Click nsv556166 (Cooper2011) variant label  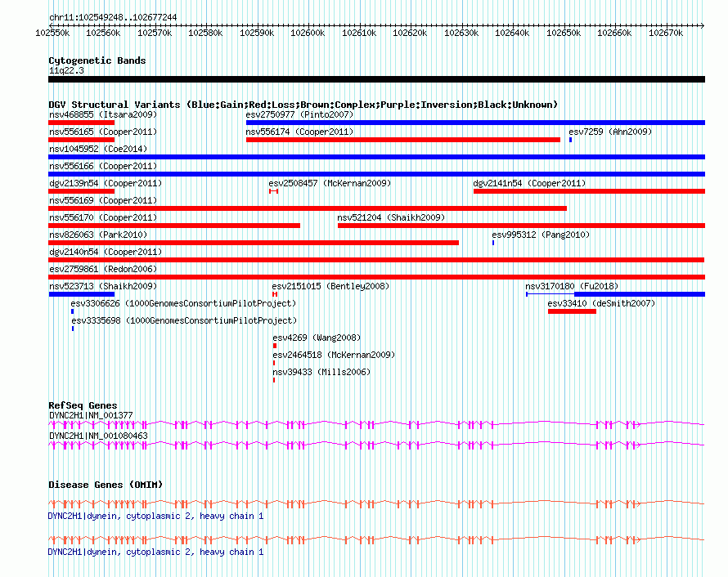(103, 166)
